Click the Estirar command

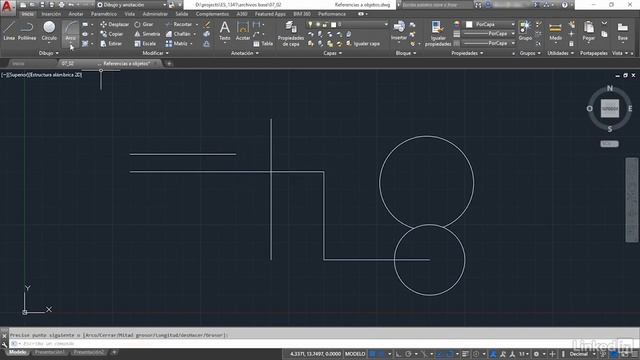(x=111, y=43)
